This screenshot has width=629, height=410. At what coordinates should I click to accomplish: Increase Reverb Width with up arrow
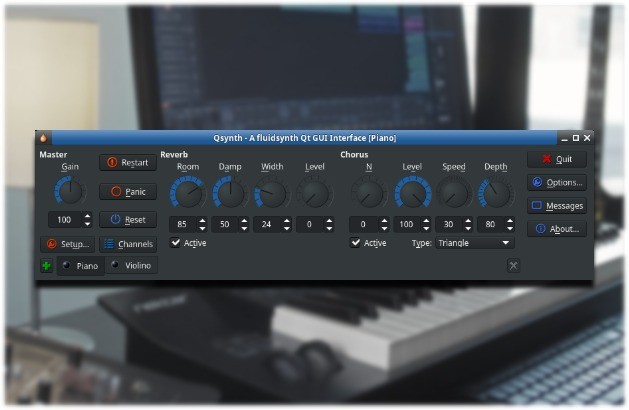tap(286, 221)
